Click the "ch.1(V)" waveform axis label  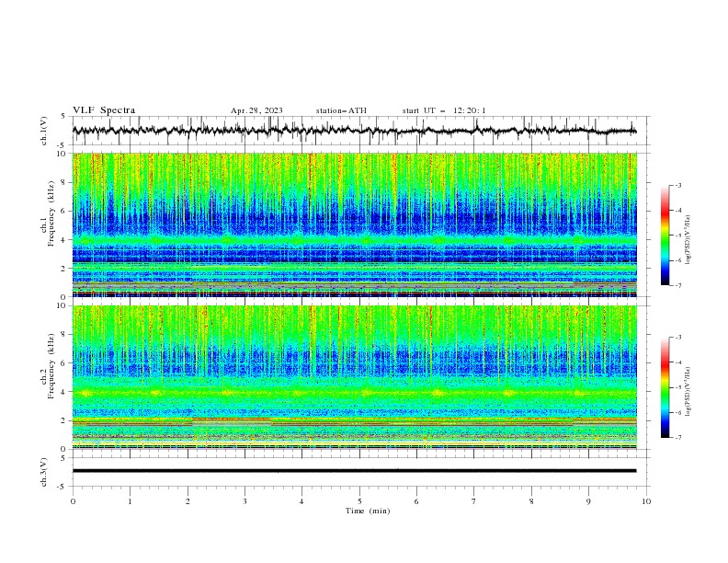(x=44, y=131)
